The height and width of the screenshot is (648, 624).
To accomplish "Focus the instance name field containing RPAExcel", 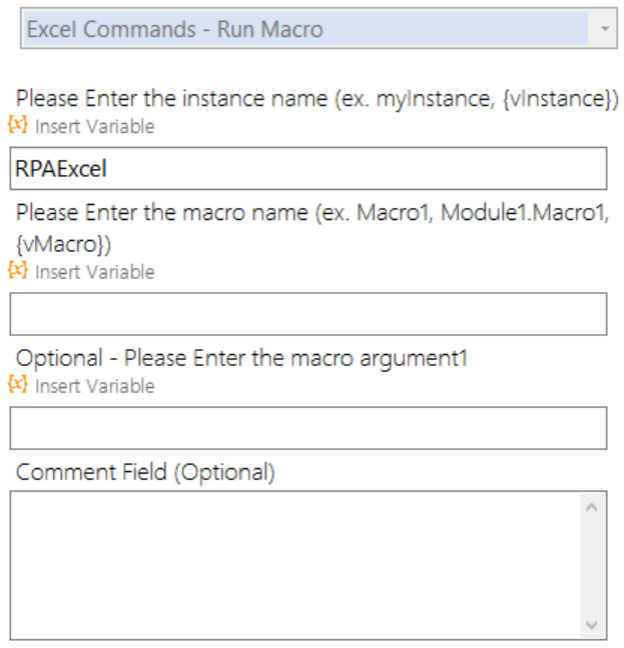I will [308, 169].
